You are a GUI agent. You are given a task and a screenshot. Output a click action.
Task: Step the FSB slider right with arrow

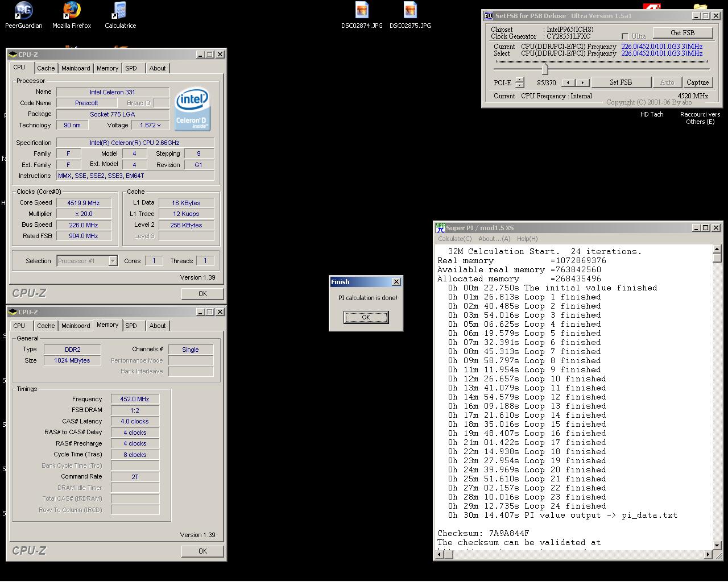click(x=582, y=83)
